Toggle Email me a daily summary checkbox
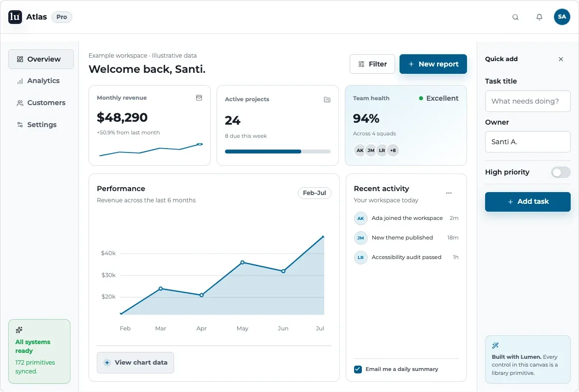 pyautogui.click(x=358, y=370)
